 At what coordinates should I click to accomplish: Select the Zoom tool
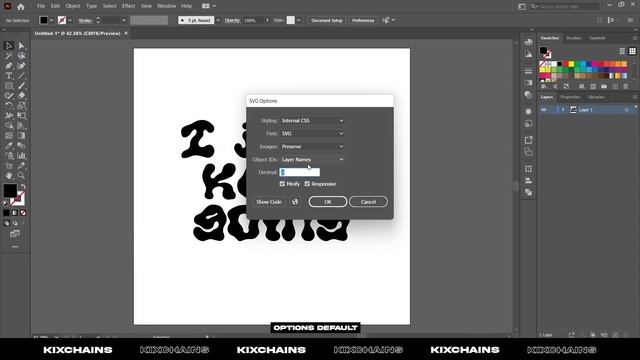click(x=21, y=176)
